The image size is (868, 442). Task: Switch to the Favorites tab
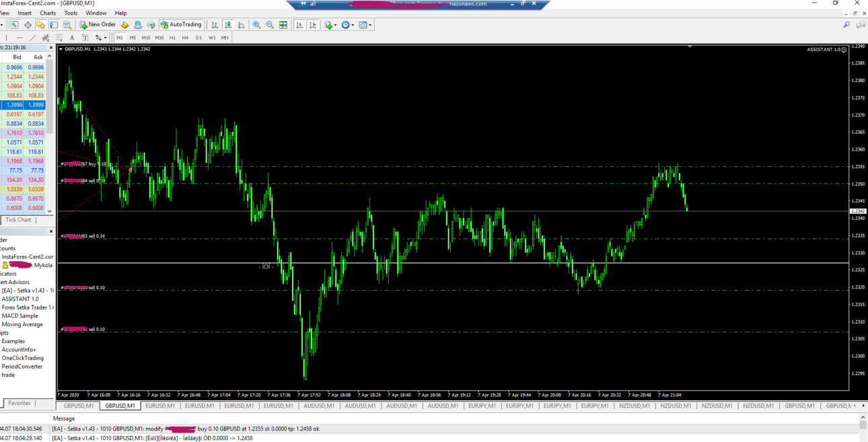[x=20, y=403]
